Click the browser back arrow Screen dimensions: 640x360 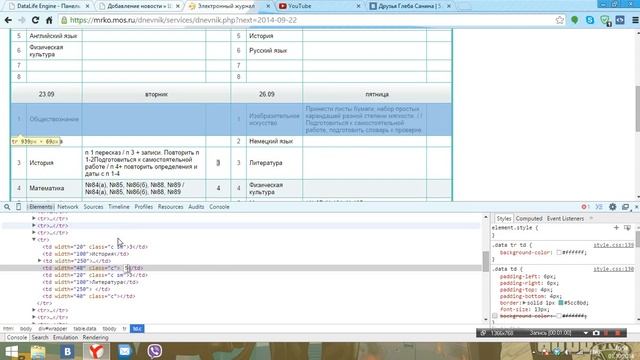click(8, 20)
